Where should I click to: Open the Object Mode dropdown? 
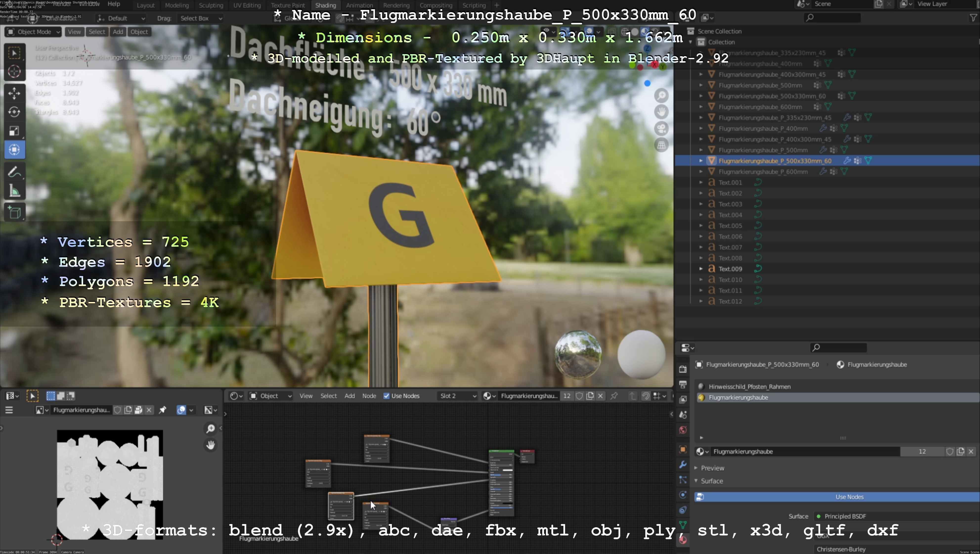(33, 32)
